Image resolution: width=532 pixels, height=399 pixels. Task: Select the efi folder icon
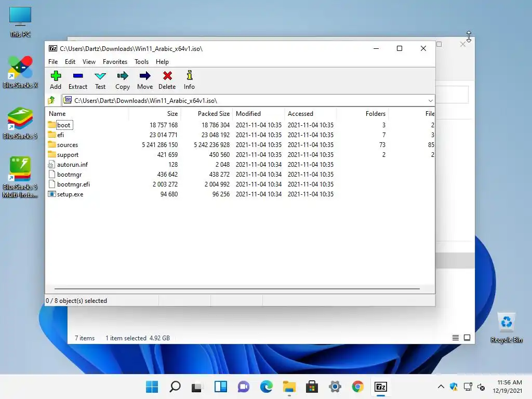(x=51, y=135)
